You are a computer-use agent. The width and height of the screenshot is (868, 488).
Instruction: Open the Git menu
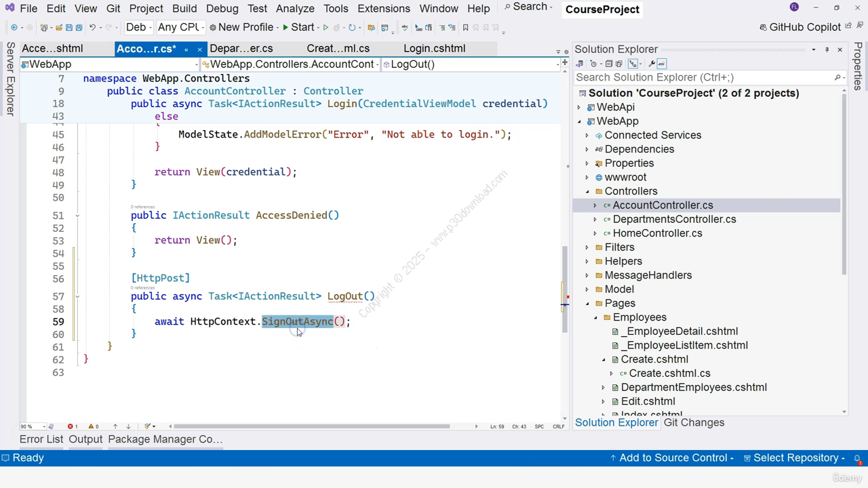coord(113,8)
